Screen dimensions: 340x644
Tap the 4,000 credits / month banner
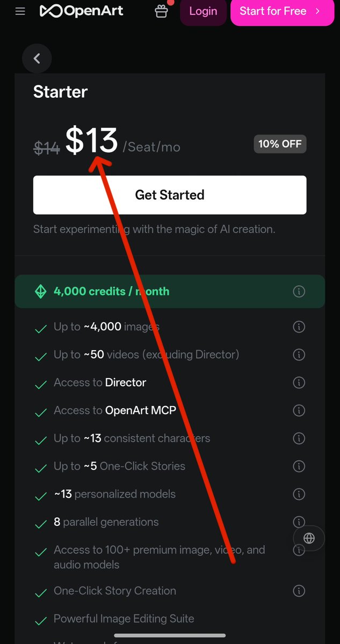(x=170, y=291)
